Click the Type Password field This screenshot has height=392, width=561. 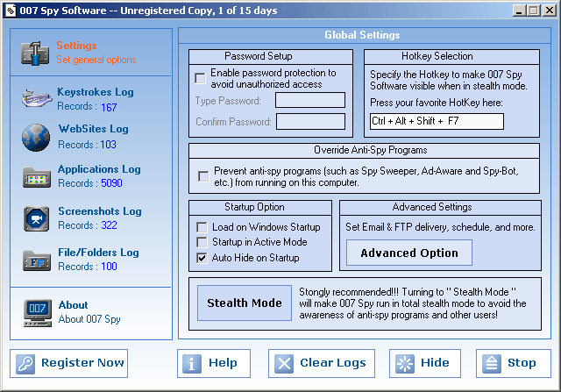[x=310, y=100]
